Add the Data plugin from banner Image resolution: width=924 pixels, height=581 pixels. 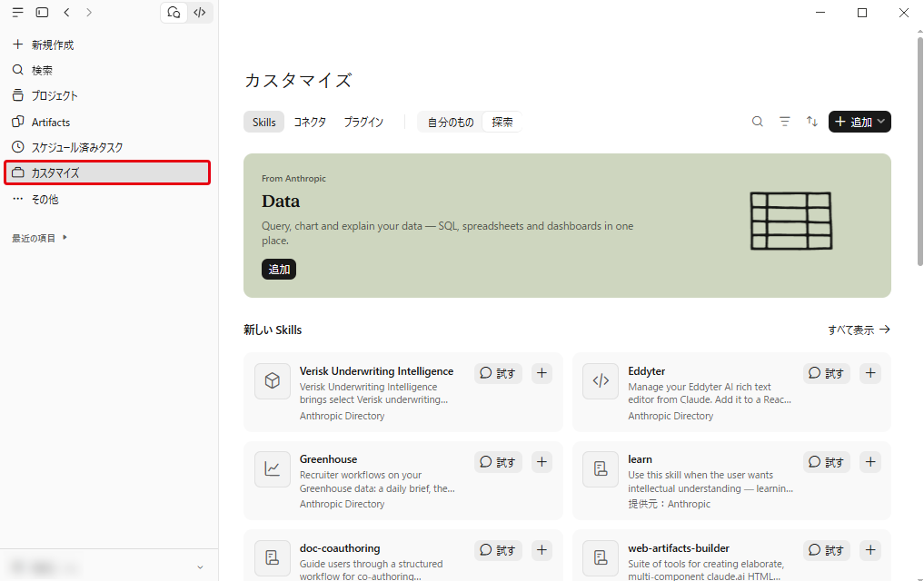pyautogui.click(x=279, y=270)
